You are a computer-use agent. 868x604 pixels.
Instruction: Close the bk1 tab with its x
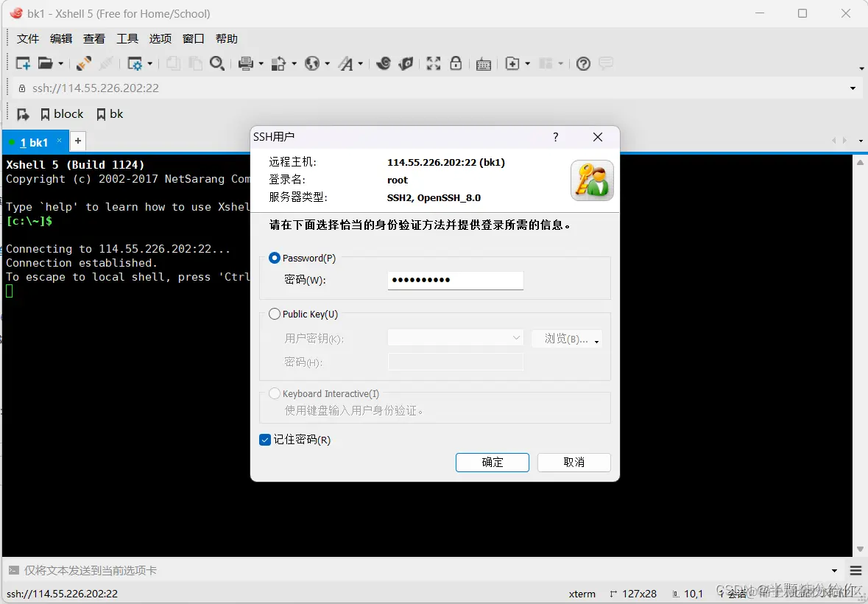[x=59, y=141]
